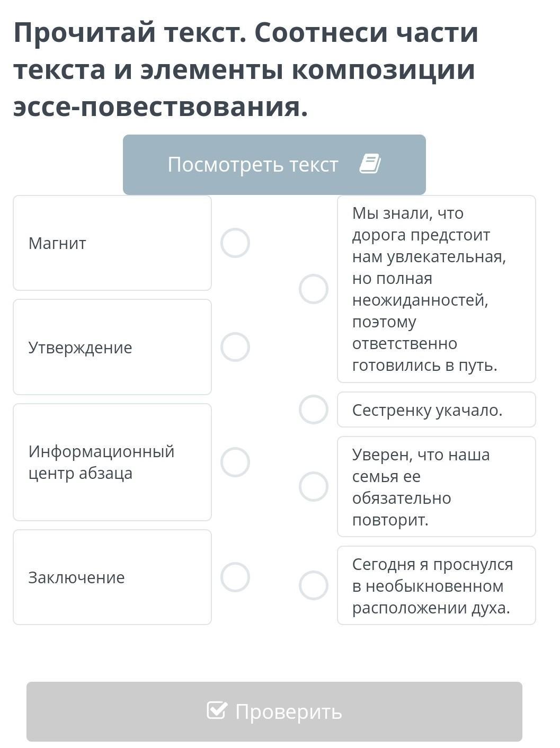Click the Информационный центр абзаца card
Viewport: 560px width, 748px height.
click(112, 462)
